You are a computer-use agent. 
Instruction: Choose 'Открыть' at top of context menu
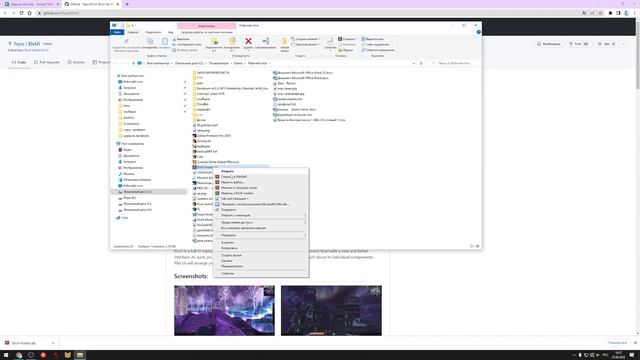pos(261,171)
